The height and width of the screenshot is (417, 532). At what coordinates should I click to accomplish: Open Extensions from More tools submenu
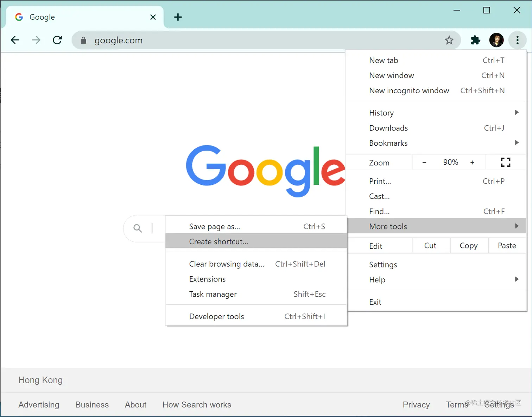pyautogui.click(x=256, y=279)
